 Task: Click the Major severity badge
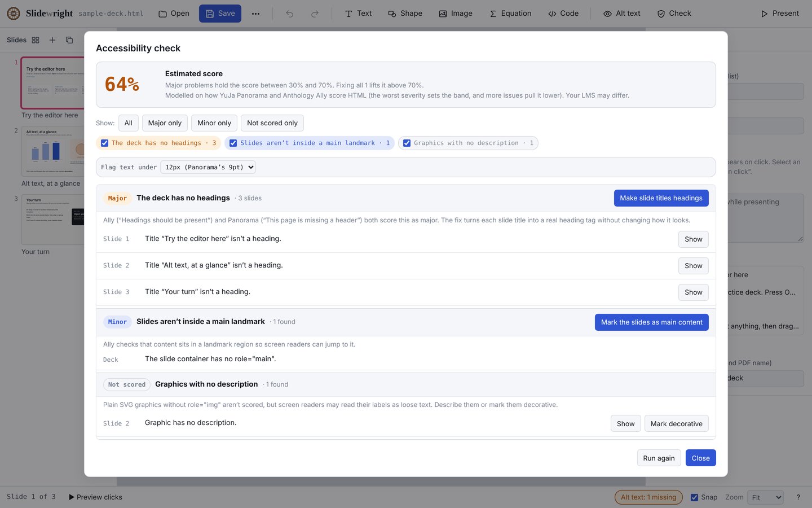pos(117,198)
